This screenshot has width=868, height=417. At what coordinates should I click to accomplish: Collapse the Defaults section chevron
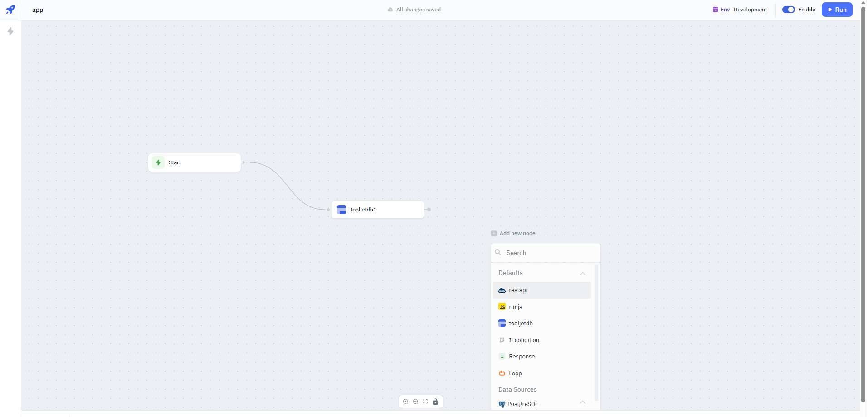583,273
